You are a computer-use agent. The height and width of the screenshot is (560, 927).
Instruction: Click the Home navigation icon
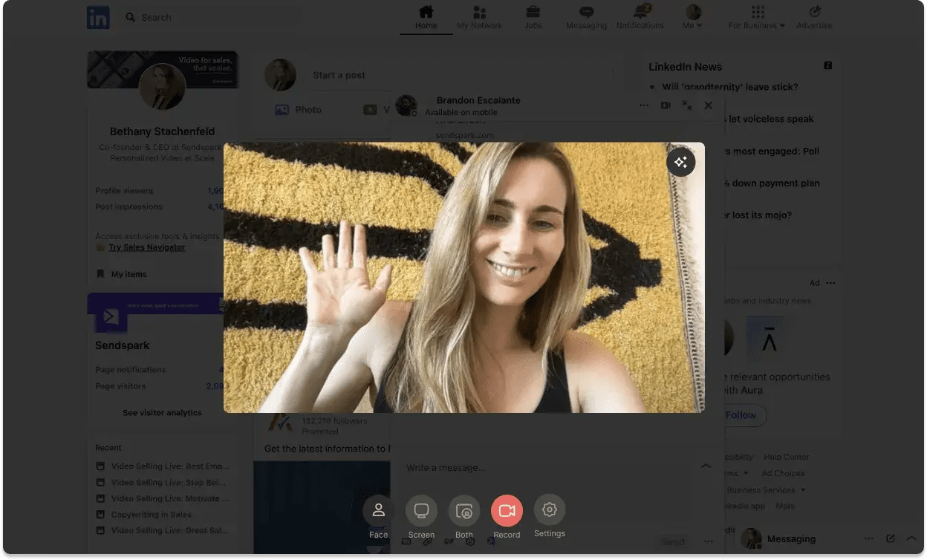coord(426,13)
